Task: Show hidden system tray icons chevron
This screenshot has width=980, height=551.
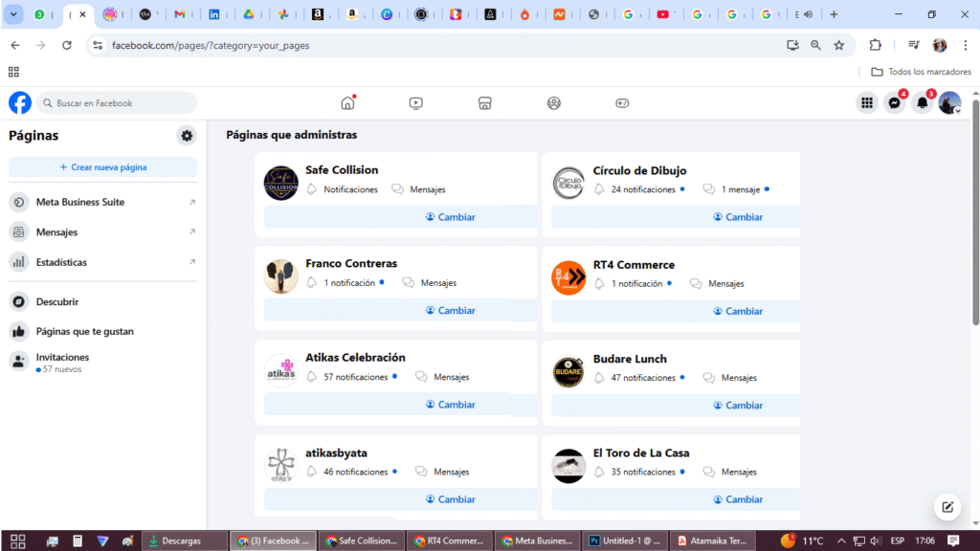Action: [841, 541]
